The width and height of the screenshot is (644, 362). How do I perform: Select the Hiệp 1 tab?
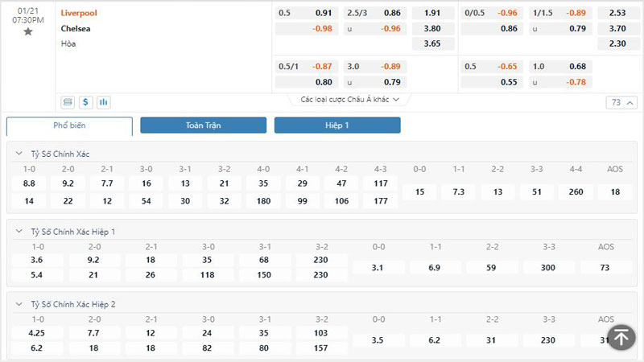tap(336, 125)
